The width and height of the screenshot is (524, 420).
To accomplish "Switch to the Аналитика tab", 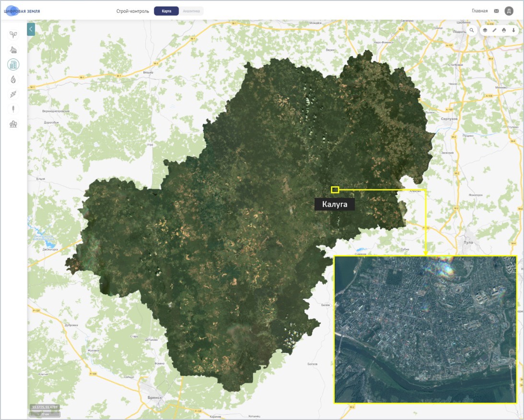I will [191, 11].
